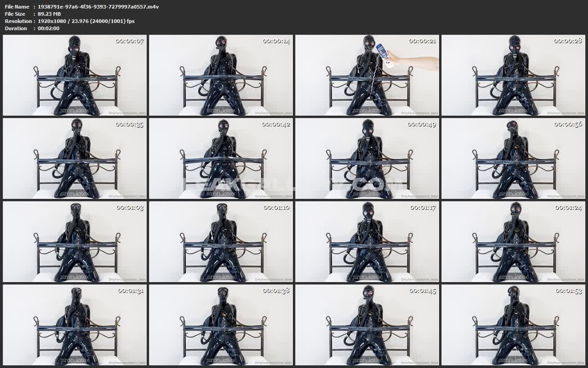Click the 00:02:00 duration value

point(49,28)
